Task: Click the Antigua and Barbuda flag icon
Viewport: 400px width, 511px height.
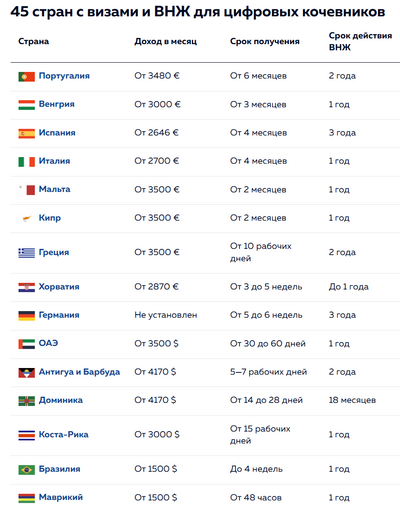Action: click(x=27, y=373)
